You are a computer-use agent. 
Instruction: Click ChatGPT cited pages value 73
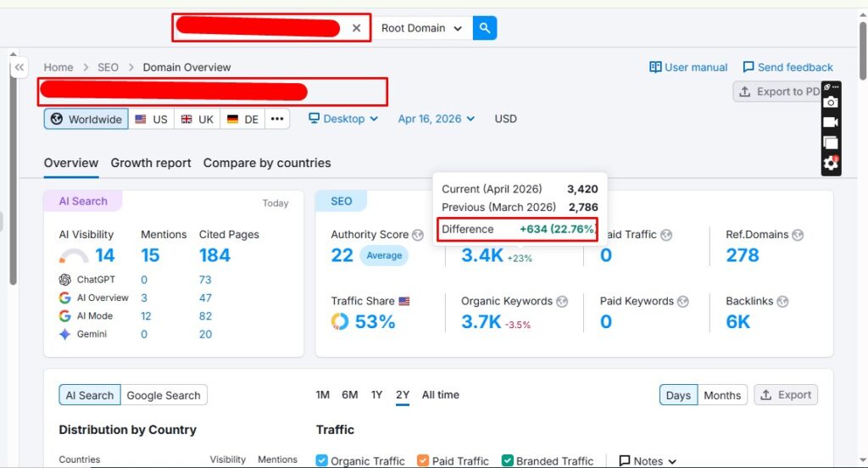coord(205,280)
